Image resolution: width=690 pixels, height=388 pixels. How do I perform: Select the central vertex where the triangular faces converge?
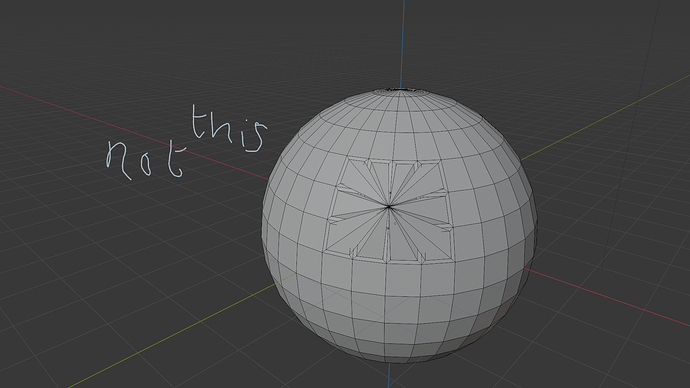[389, 206]
